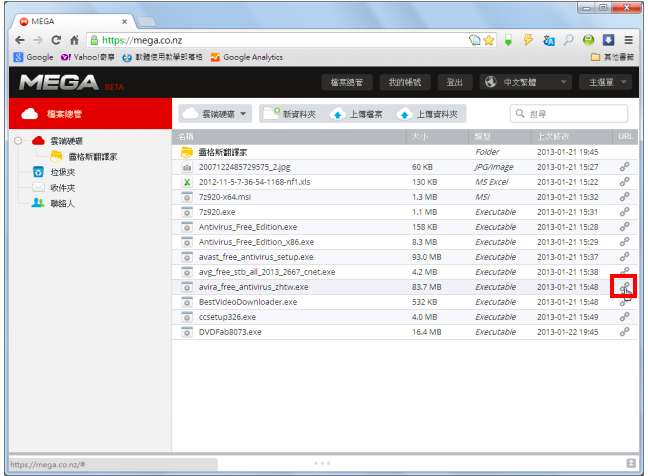Screen dimensions: 648x476
Task: Open Google bookmark
Action: click(x=33, y=57)
